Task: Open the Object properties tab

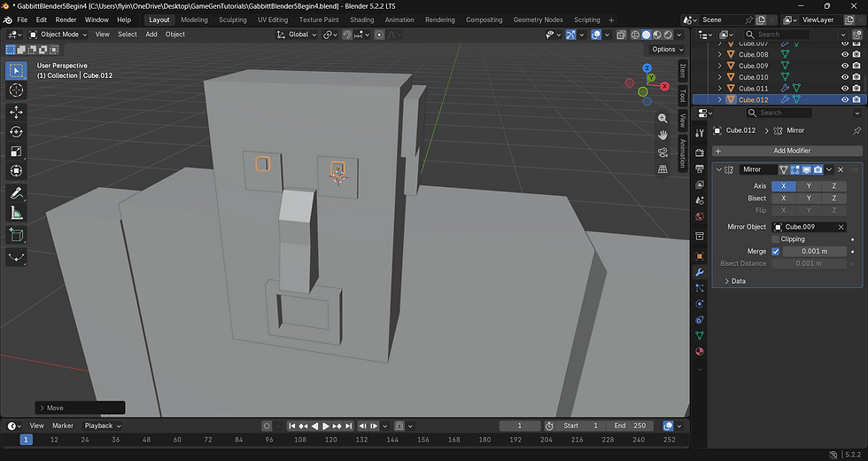Action: click(x=700, y=256)
